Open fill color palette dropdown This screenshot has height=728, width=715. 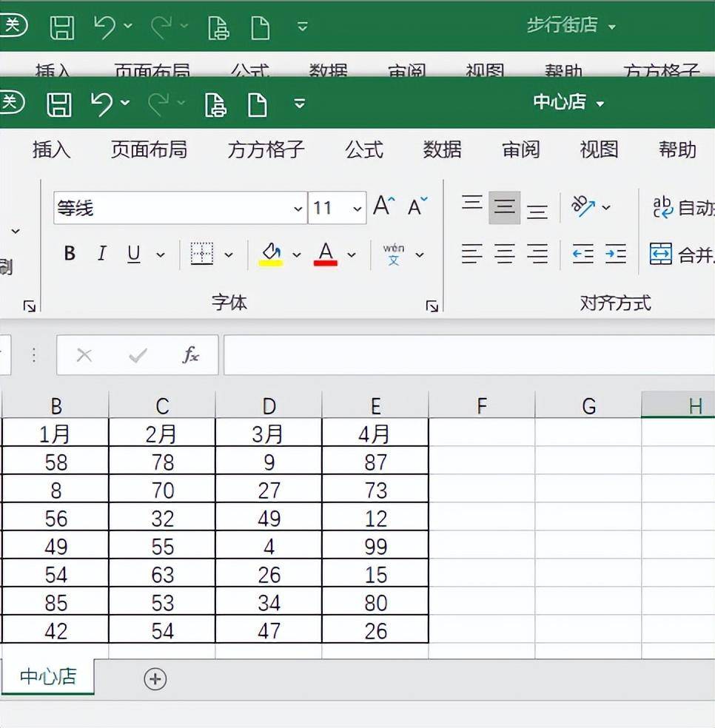click(296, 255)
